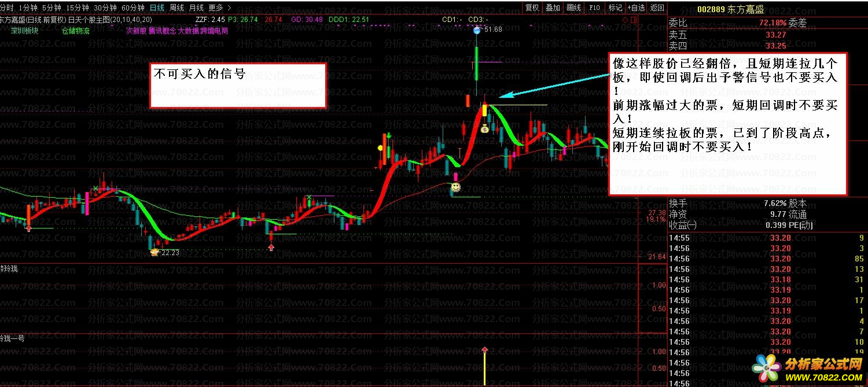This screenshot has width=868, height=387.
Task: Click the 收益(一) 0.399 value
Action: tap(776, 225)
